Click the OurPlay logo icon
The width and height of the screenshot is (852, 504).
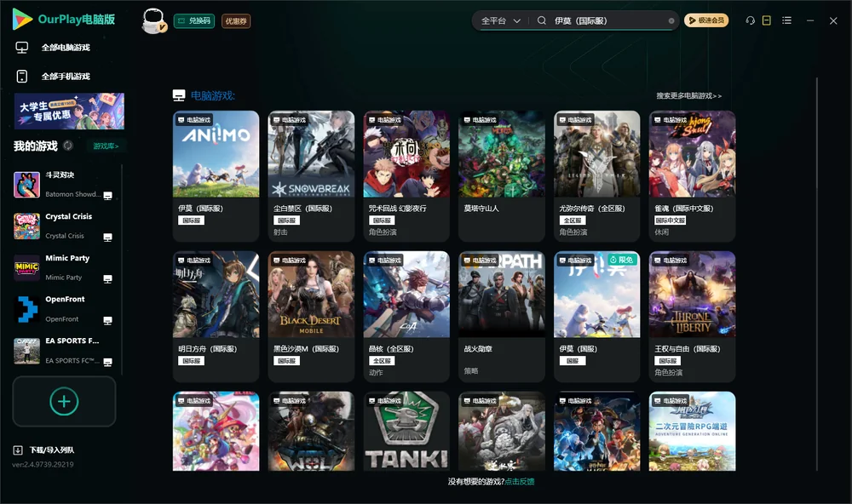click(22, 20)
